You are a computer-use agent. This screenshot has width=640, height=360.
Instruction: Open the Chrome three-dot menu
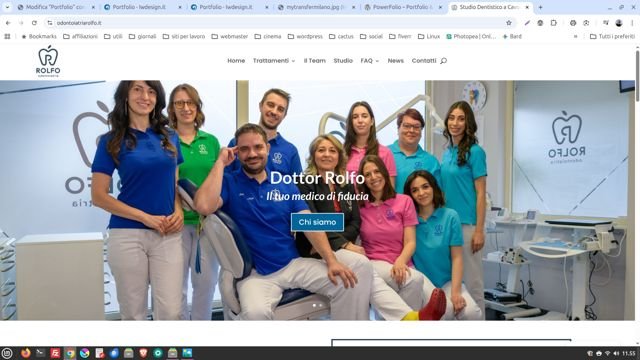coord(632,23)
